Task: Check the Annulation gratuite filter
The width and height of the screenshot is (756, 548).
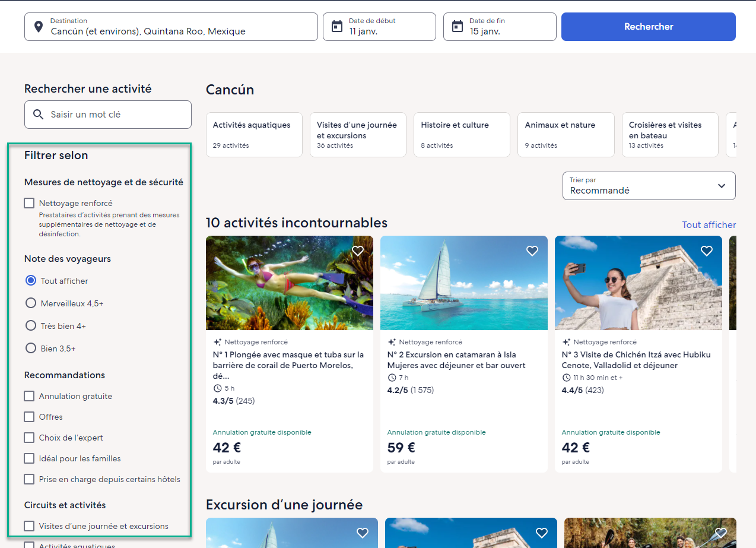Action: point(29,396)
